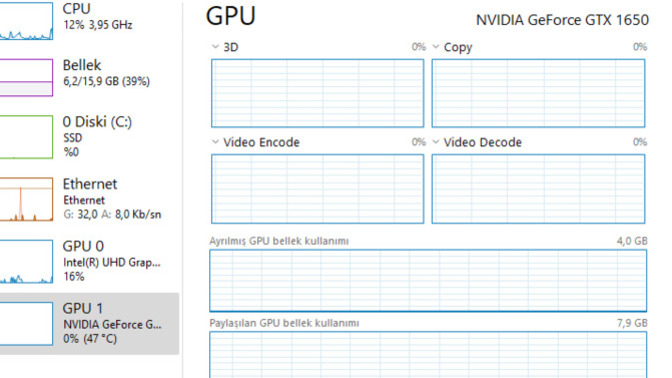The width and height of the screenshot is (672, 378).
Task: Click the G: 32,0 A: 8,0 Kb/sn value
Action: [x=112, y=214]
